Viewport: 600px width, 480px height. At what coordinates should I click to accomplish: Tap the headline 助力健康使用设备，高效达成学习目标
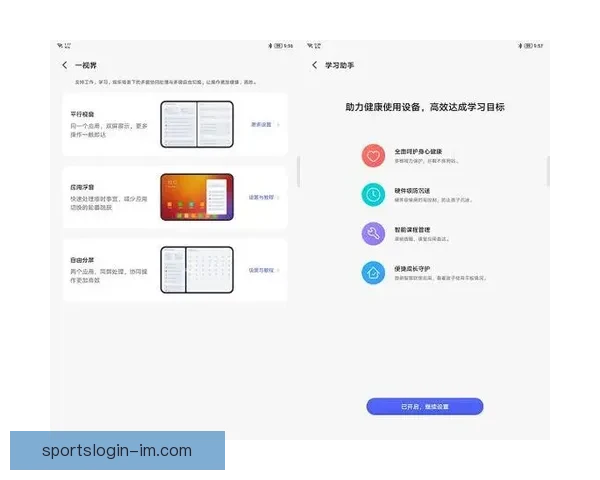click(x=425, y=107)
